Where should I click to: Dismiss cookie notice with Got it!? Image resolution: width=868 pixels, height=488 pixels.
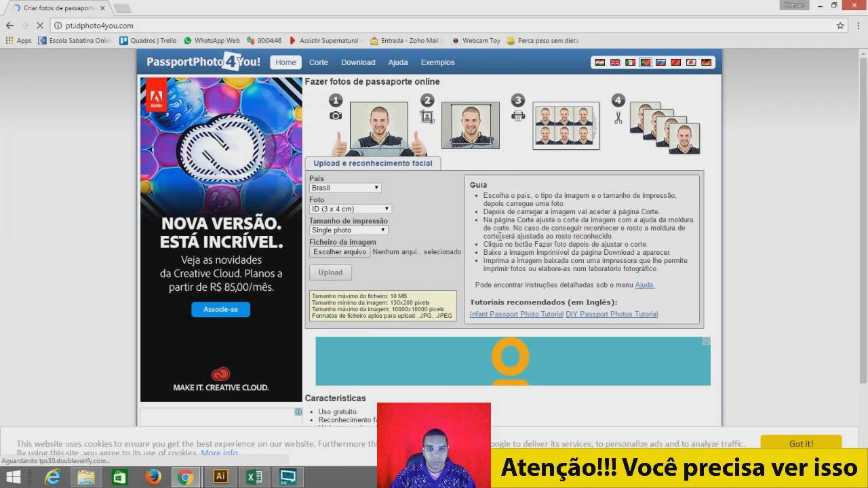click(x=801, y=444)
